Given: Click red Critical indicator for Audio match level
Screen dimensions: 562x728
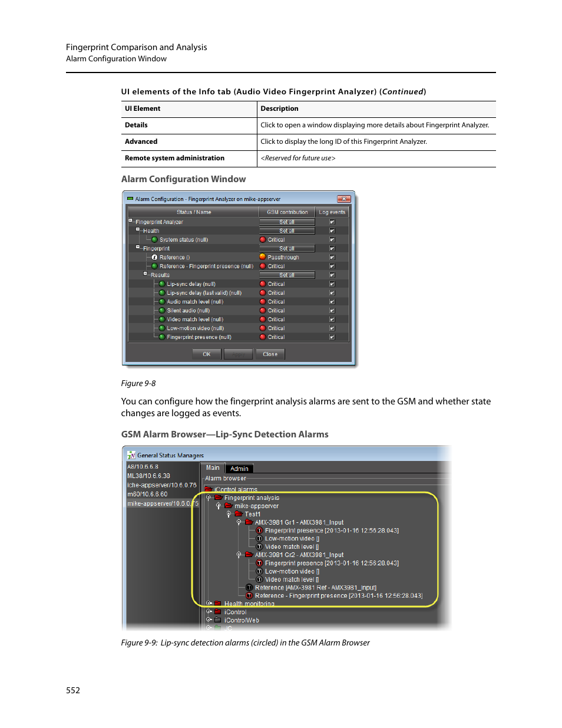Looking at the screenshot, I should pyautogui.click(x=263, y=302).
